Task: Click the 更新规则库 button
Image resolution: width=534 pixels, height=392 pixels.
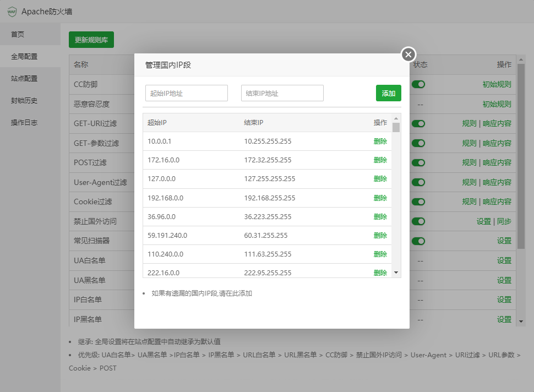Action: tap(91, 40)
